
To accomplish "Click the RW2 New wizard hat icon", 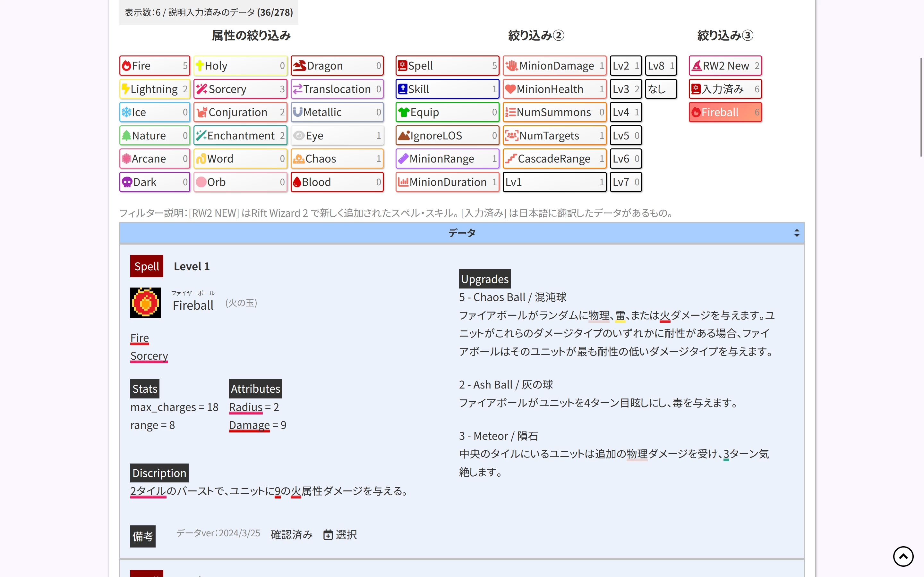I will (x=697, y=66).
